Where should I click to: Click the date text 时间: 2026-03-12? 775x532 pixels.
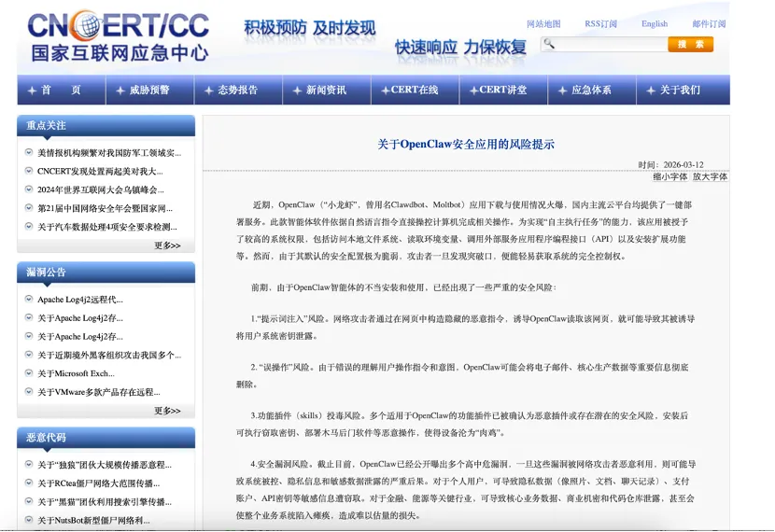coord(670,164)
